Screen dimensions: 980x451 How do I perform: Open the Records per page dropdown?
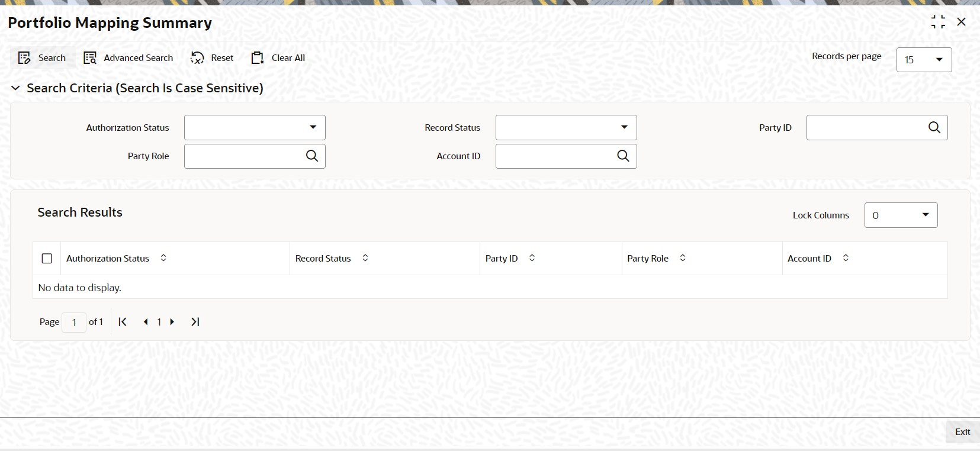pyautogui.click(x=924, y=60)
